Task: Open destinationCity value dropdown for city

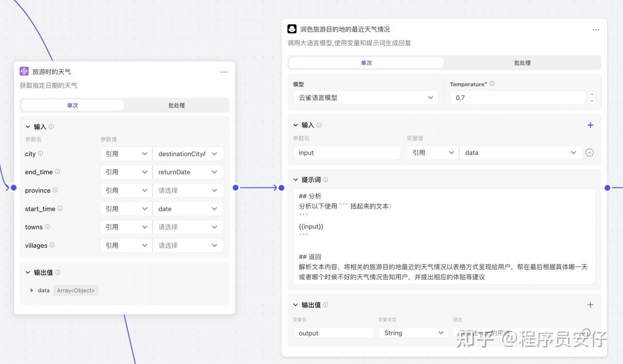Action: [x=188, y=154]
